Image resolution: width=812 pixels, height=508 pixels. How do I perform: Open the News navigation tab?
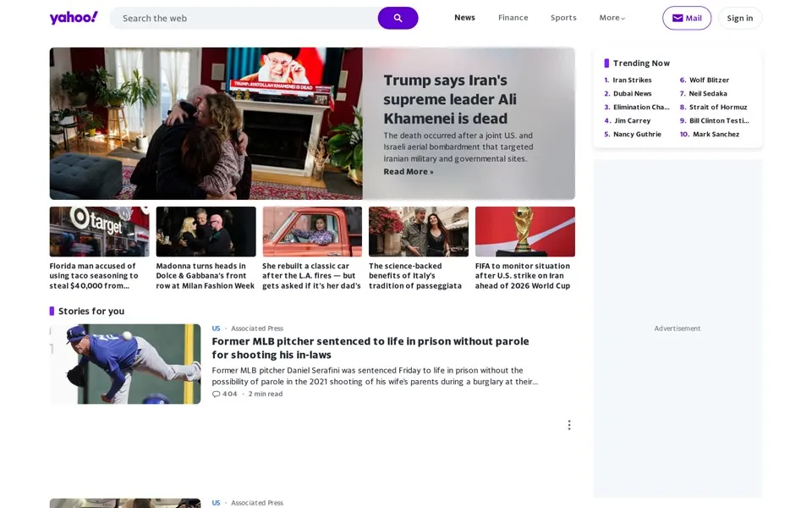click(464, 18)
